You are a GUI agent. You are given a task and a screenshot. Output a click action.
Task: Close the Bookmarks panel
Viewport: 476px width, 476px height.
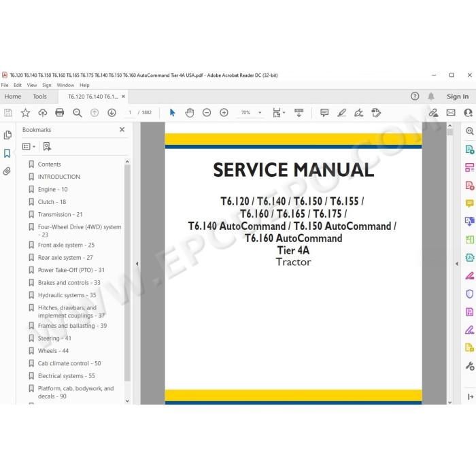122,130
